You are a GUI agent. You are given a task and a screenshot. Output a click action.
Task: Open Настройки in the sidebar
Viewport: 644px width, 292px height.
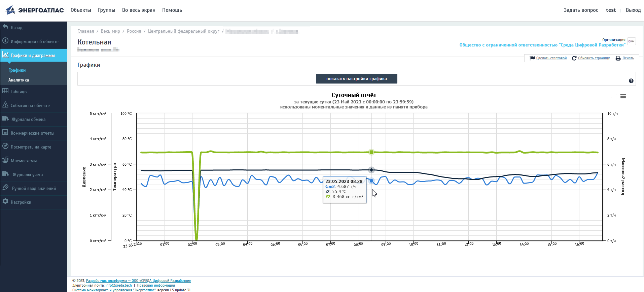[21, 202]
